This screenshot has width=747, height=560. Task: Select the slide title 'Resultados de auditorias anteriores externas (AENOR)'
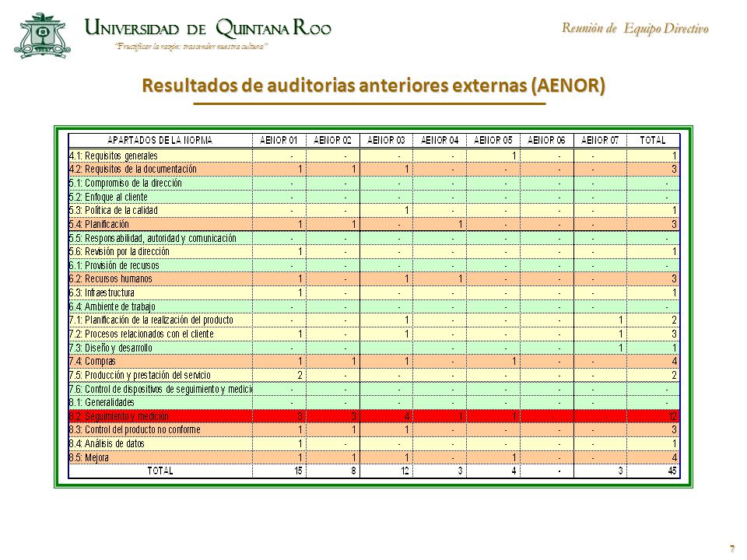373,86
